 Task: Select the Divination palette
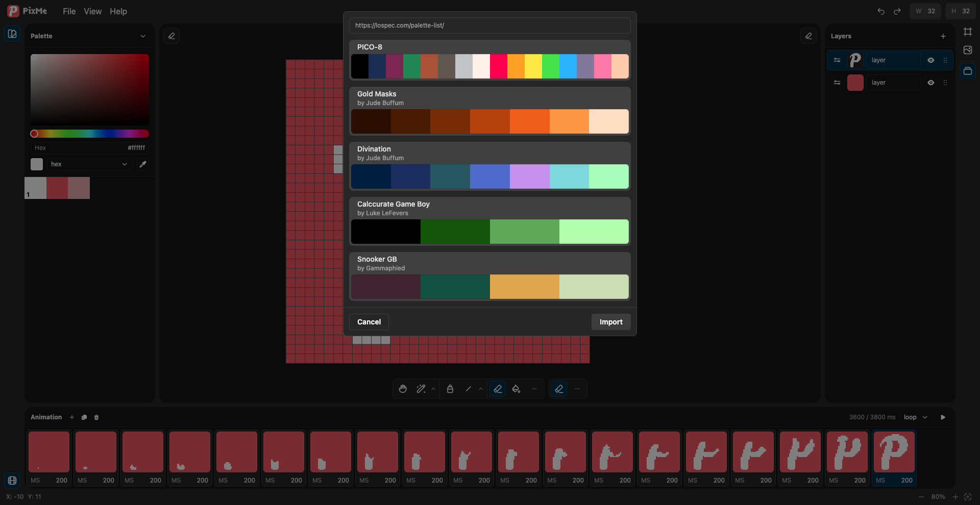[x=490, y=166]
